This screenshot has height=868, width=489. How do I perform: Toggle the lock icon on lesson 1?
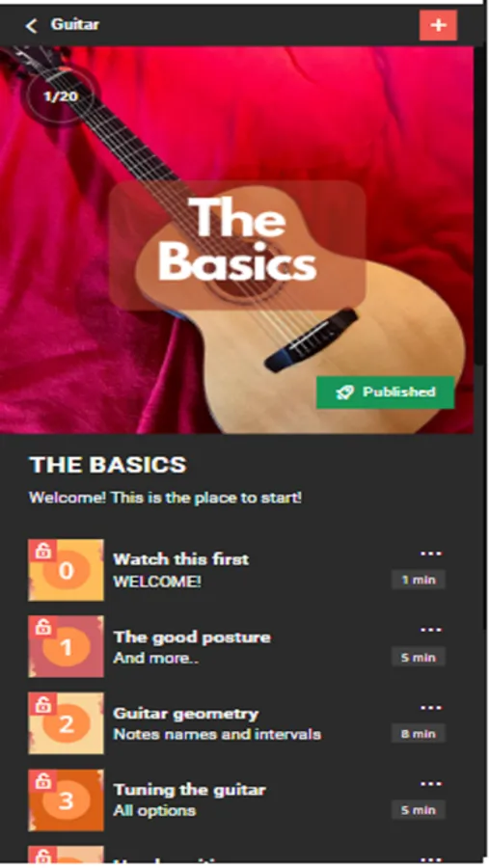coord(42,627)
